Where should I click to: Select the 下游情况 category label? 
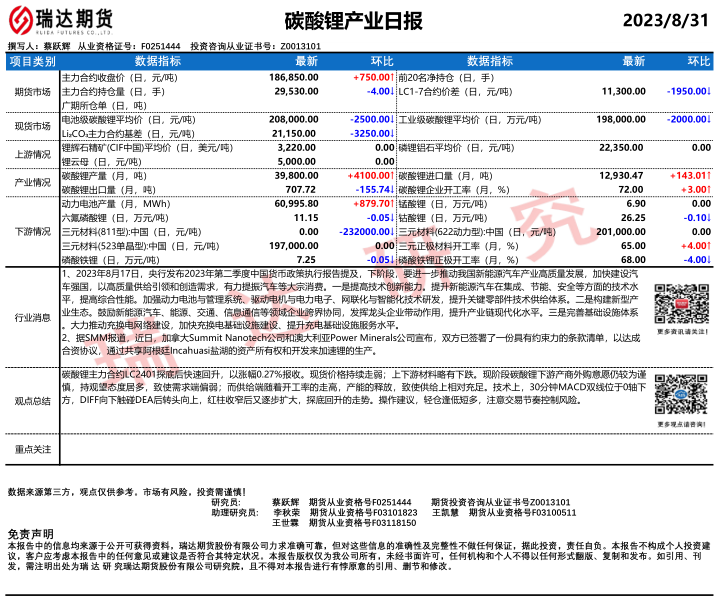point(32,231)
